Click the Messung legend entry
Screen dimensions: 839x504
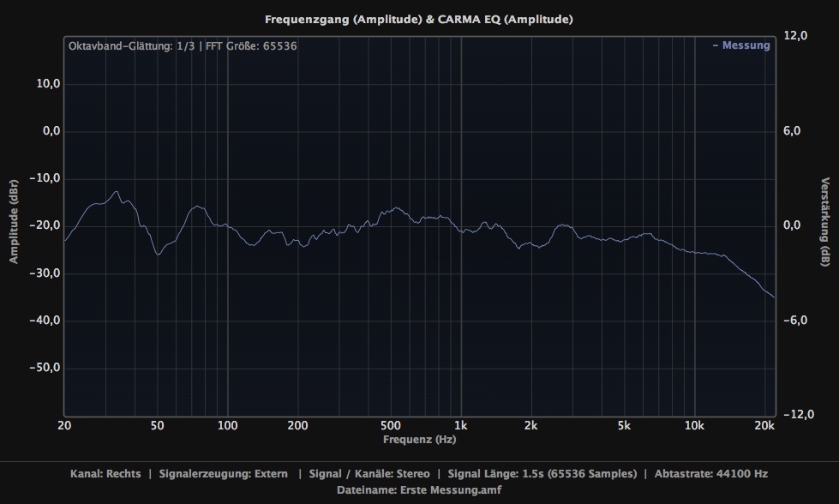[x=741, y=45]
